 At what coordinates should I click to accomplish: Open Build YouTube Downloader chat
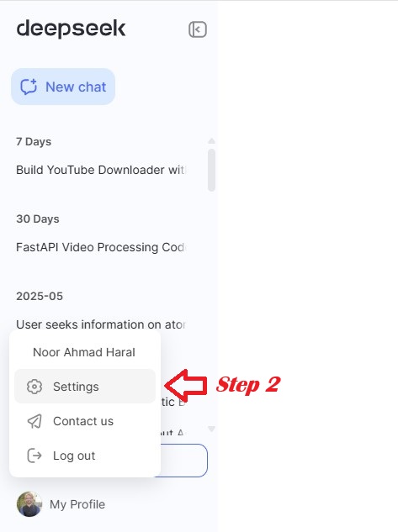point(101,170)
